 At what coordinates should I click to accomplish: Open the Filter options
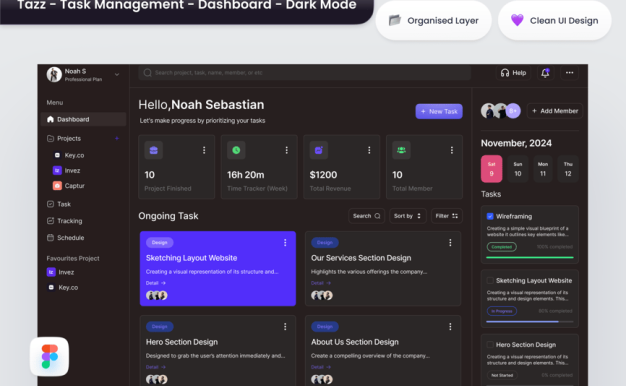(x=447, y=216)
